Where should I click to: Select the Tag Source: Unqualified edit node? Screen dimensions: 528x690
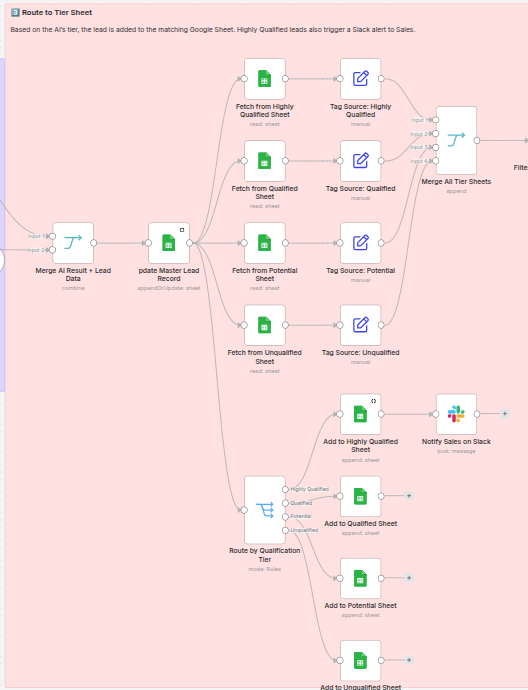pyautogui.click(x=360, y=325)
